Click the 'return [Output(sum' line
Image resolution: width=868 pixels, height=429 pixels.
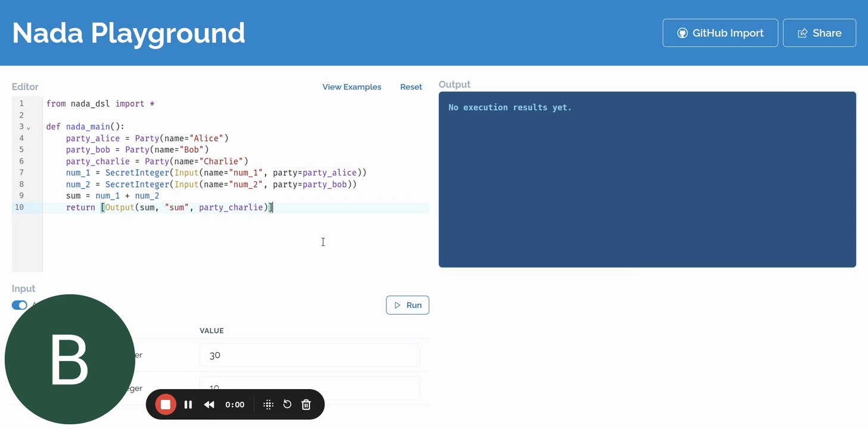(169, 207)
